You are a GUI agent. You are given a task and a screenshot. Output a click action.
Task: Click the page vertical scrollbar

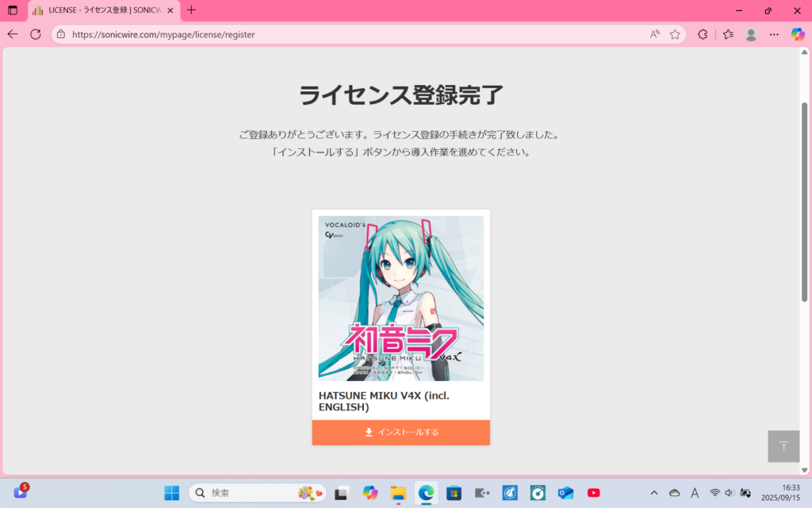[805, 198]
